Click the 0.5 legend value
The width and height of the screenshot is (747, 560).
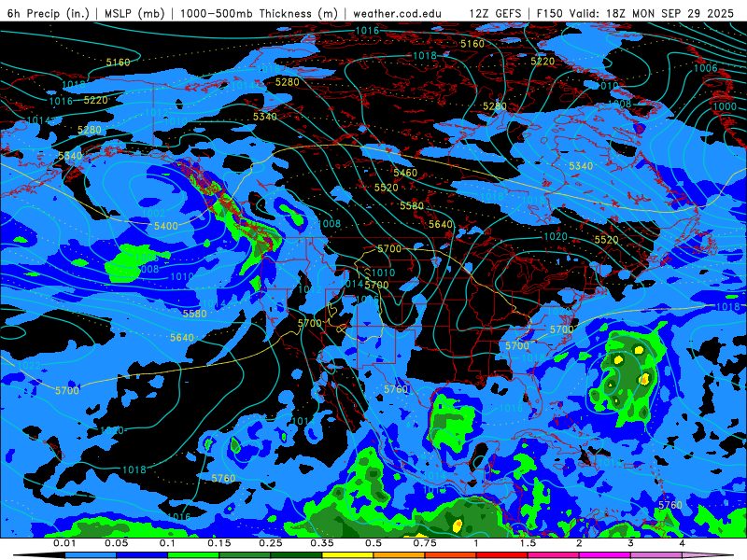373,543
